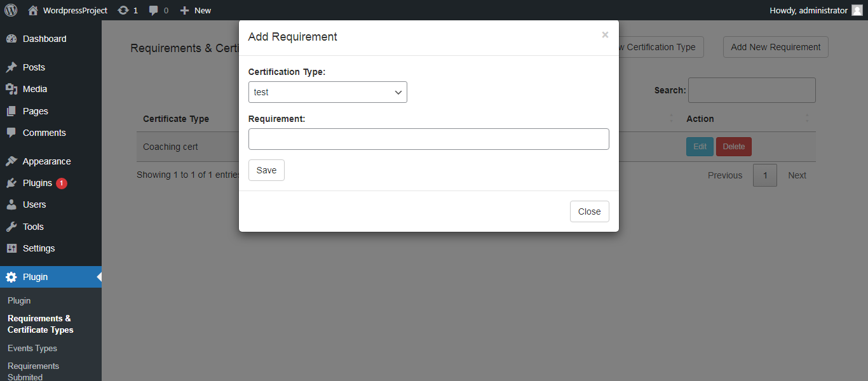Viewport: 868px width, 381px height.
Task: Click the New dropdown in the admin bar
Action: pyautogui.click(x=195, y=10)
